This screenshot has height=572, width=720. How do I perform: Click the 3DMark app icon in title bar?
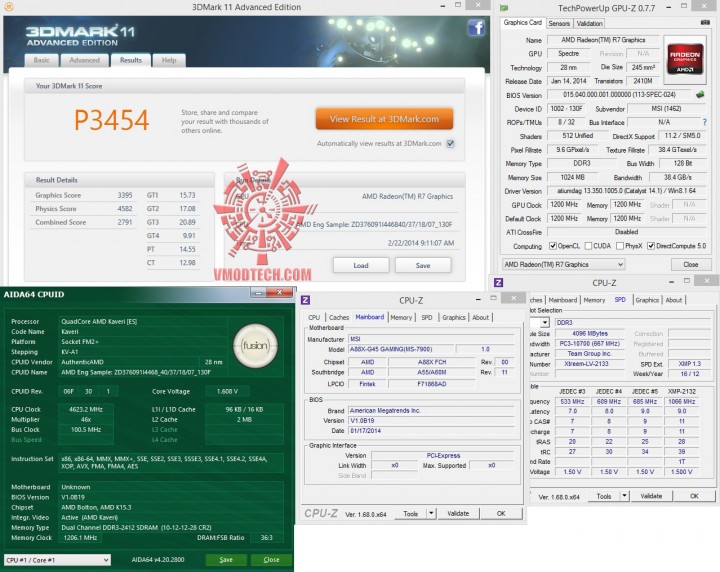[8, 7]
